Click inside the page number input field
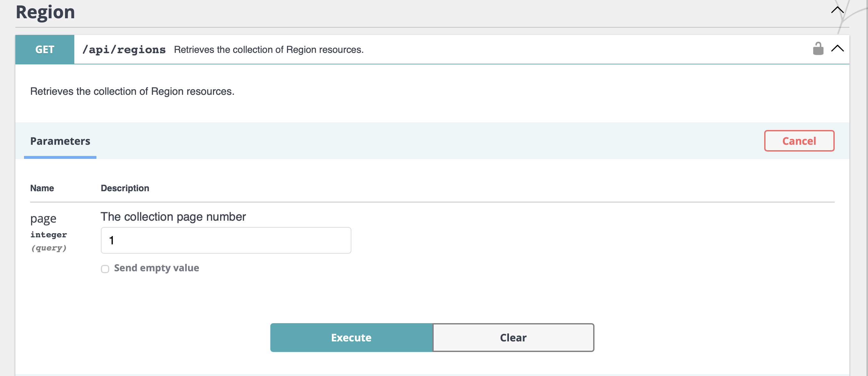 tap(225, 240)
